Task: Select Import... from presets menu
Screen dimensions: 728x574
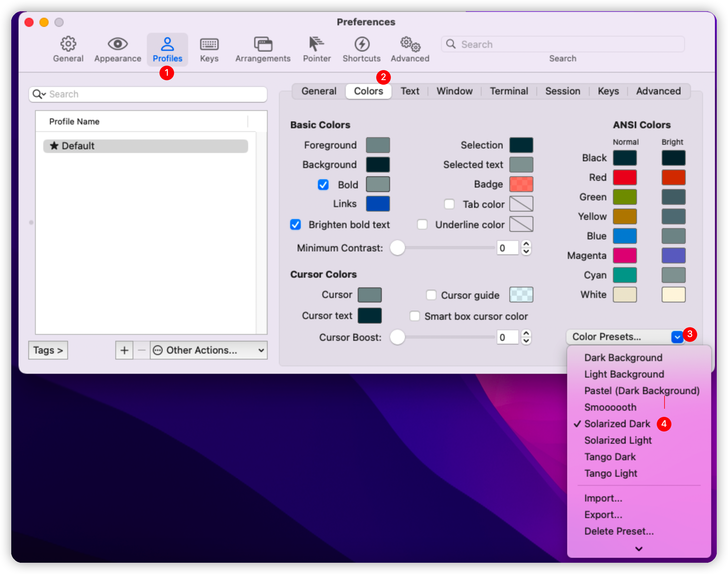Action: (603, 498)
